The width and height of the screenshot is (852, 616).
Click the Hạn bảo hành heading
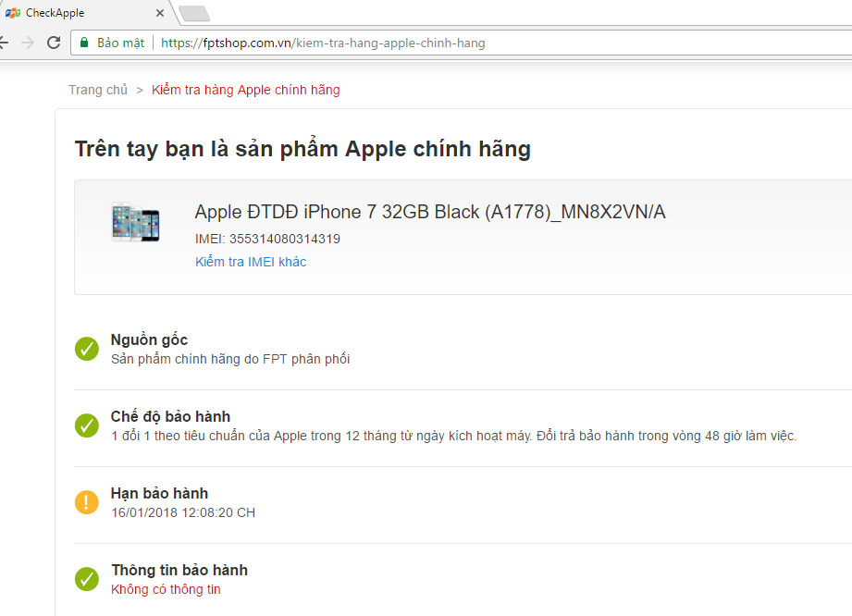[160, 493]
